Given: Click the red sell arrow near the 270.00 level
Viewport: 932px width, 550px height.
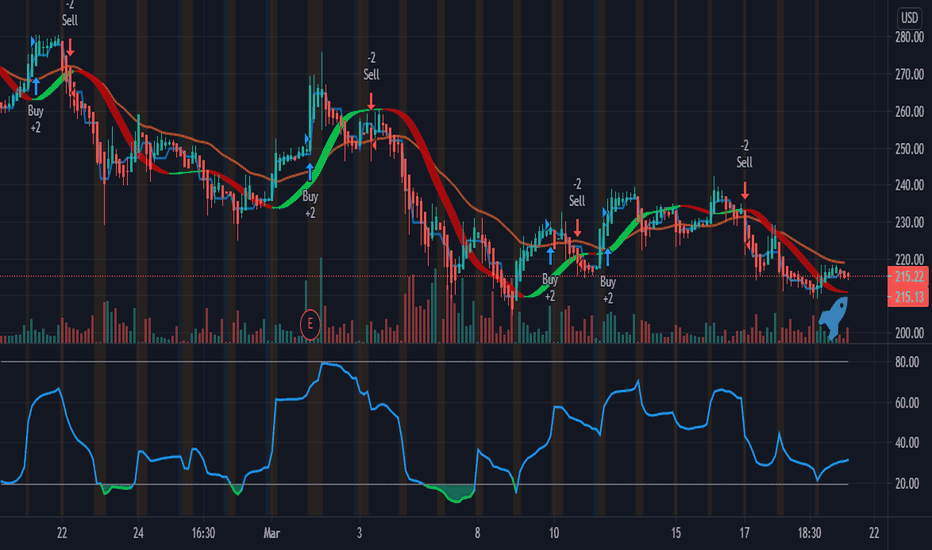Looking at the screenshot, I should [x=70, y=48].
